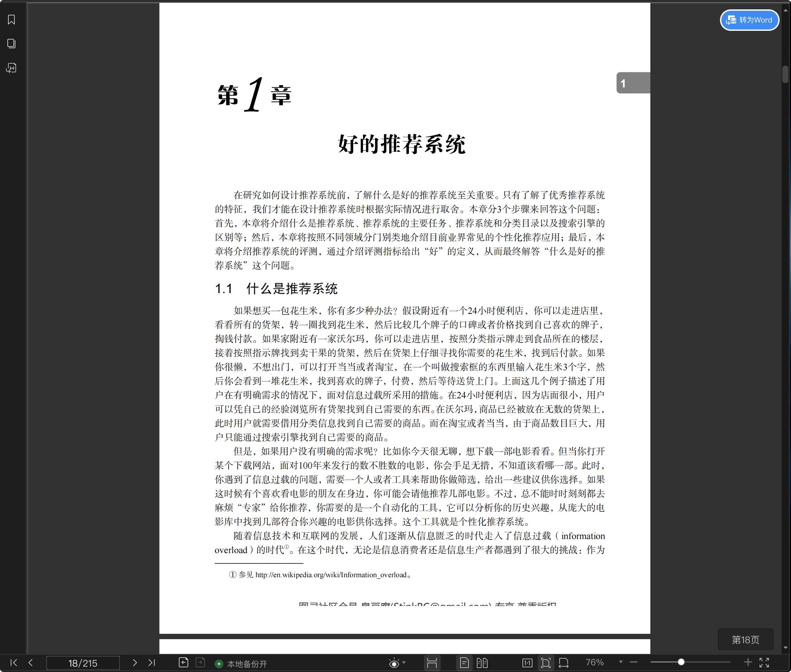Click the eye protection mode icon
The image size is (791, 672).
click(x=394, y=663)
